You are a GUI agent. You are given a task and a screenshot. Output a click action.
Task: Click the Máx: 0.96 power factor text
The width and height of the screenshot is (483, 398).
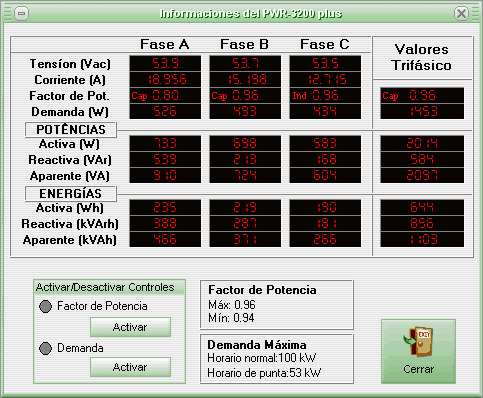(x=232, y=305)
